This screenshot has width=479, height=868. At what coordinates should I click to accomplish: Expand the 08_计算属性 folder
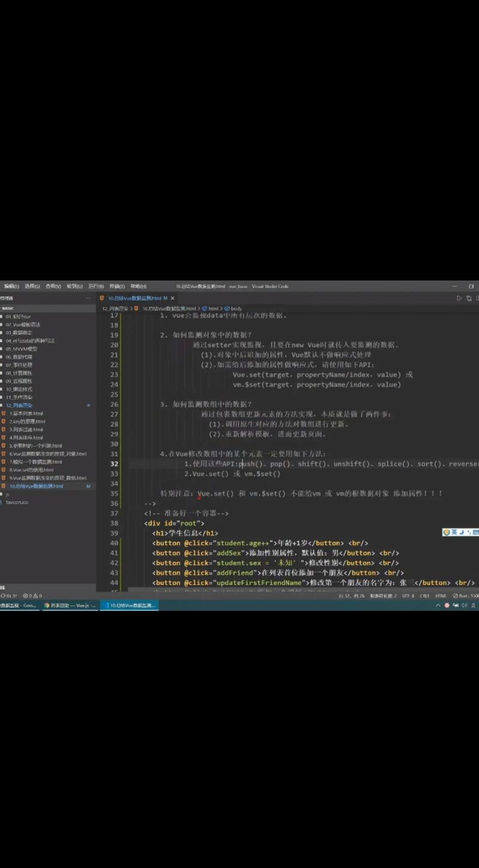coord(19,373)
